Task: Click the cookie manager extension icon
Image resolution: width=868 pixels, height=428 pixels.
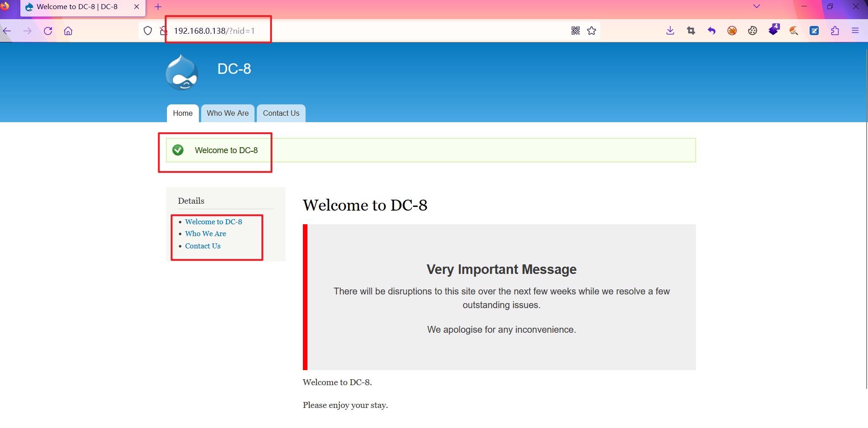Action: click(752, 31)
